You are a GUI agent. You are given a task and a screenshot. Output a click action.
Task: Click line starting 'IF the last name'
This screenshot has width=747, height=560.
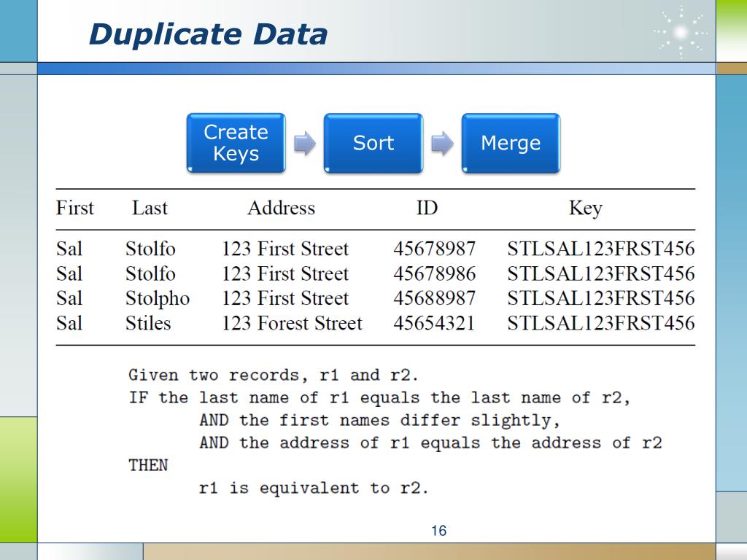379,397
